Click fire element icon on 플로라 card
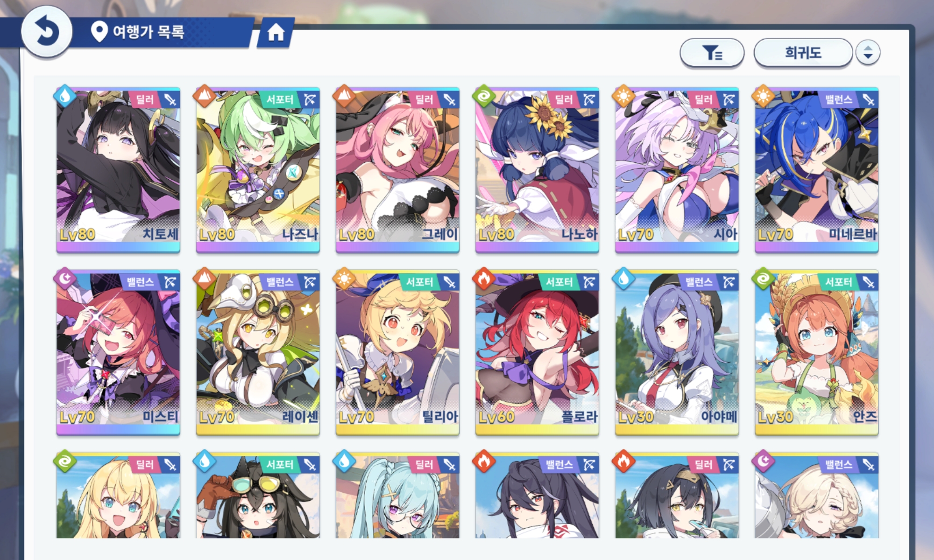Viewport: 934px width, 560px height. coord(483,279)
